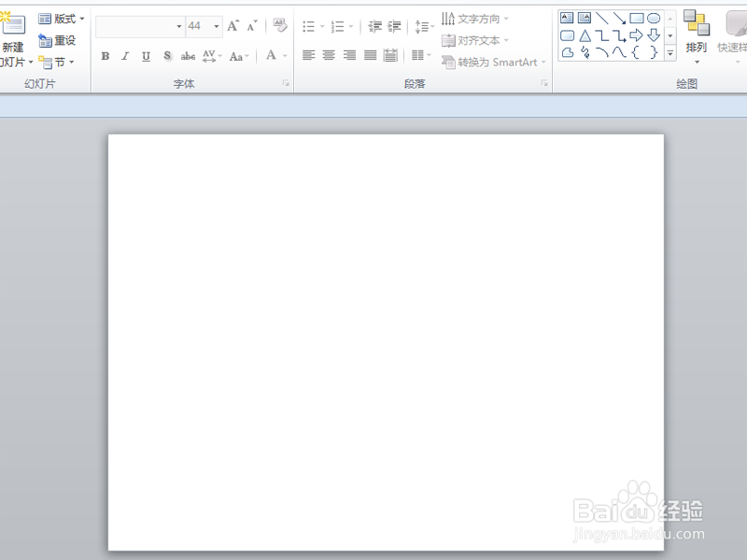Justify text alignment
The image size is (747, 560).
point(370,56)
